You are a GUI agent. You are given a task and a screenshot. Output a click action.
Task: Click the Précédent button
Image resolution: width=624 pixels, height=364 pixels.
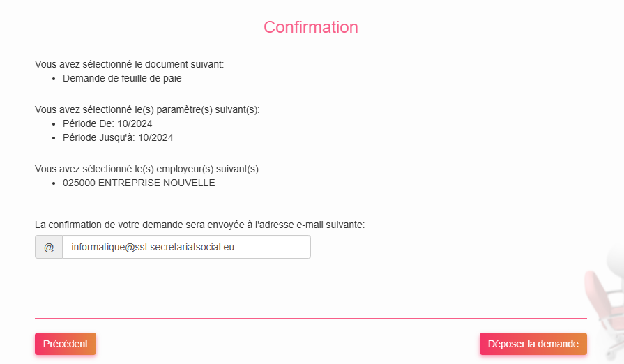[66, 344]
